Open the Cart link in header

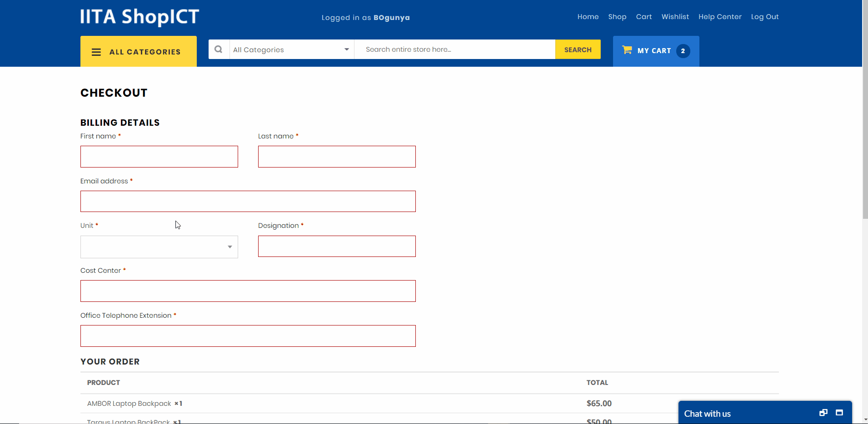point(644,17)
